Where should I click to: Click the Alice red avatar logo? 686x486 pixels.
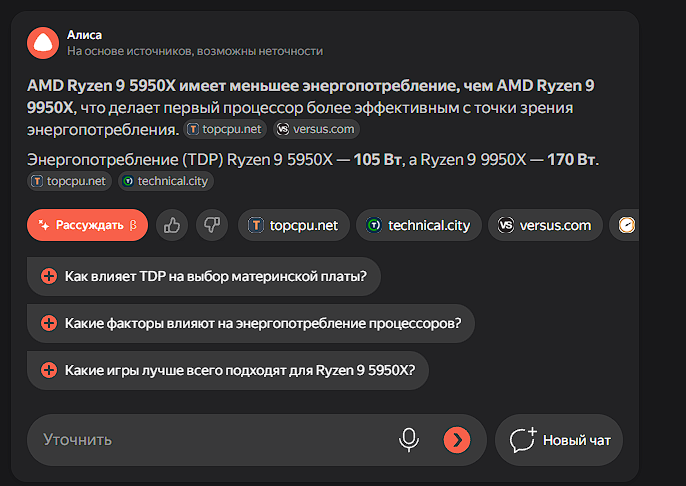click(43, 42)
